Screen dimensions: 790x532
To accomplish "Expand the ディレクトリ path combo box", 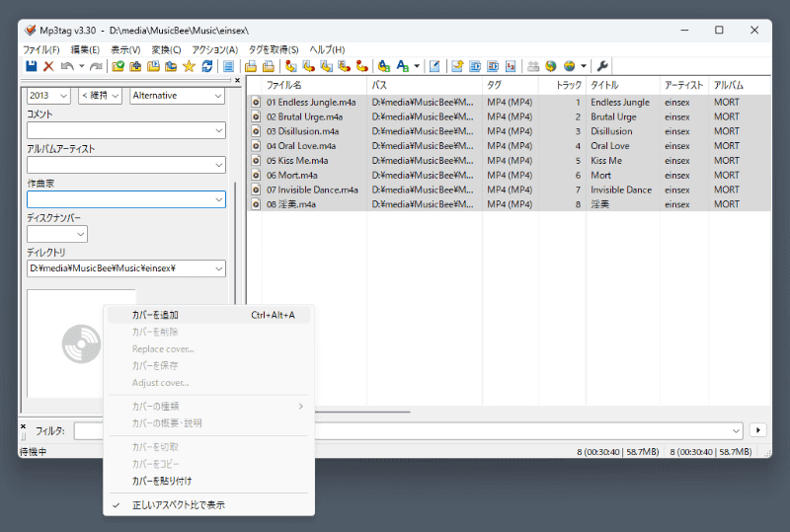I will pyautogui.click(x=218, y=268).
